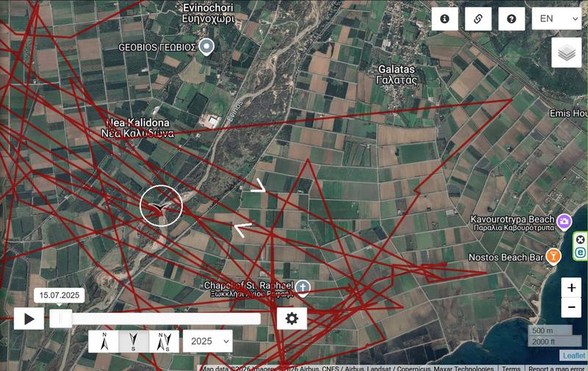Click the timeline slider track
Image resolution: width=588 pixels, height=371 pixels.
pos(155,319)
